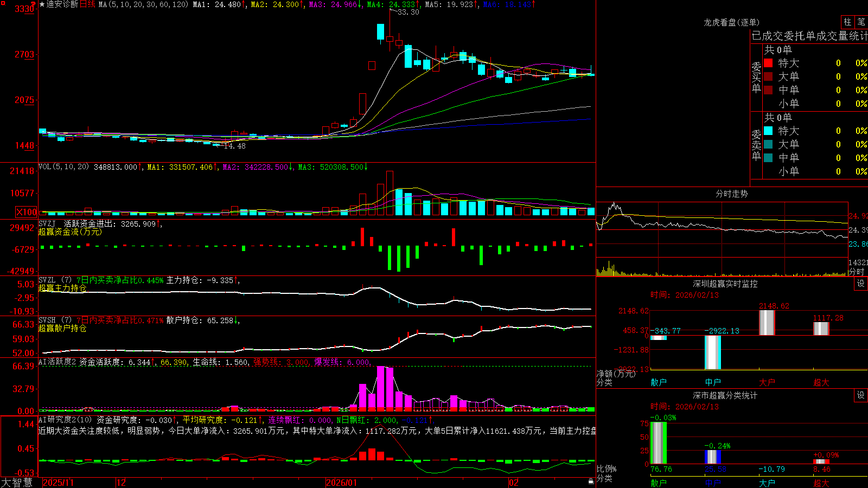Click the 12 month marker on date axis
The height and width of the screenshot is (488, 868).
(x=122, y=483)
